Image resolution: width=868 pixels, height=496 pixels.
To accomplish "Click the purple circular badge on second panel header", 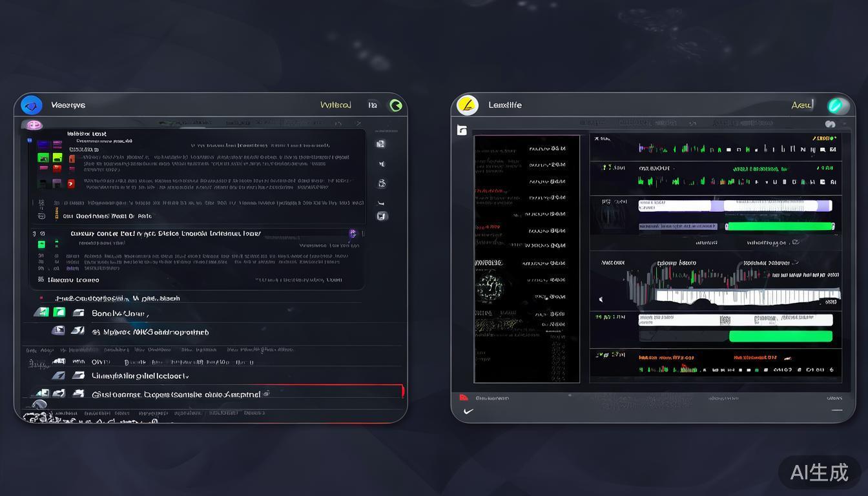I will pyautogui.click(x=353, y=233).
